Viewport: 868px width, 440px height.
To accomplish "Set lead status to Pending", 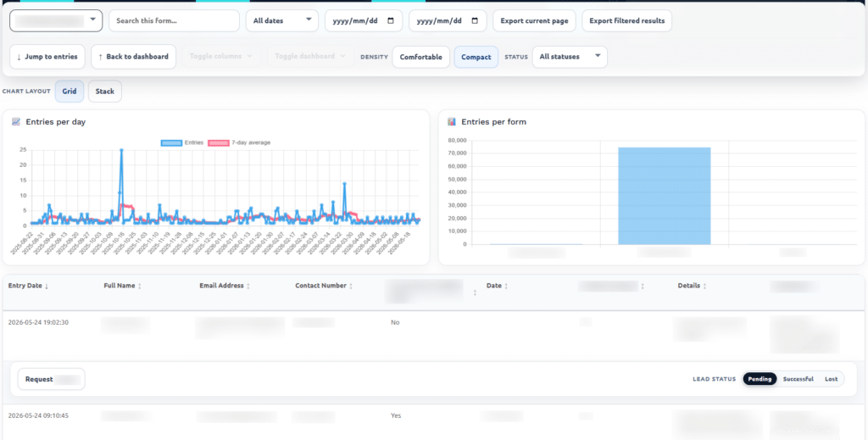I will pyautogui.click(x=760, y=379).
